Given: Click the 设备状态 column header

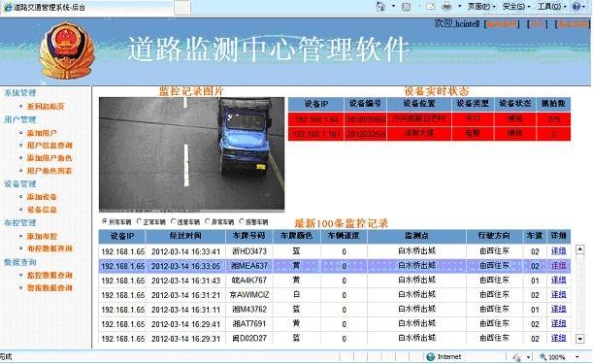Looking at the screenshot, I should [514, 104].
